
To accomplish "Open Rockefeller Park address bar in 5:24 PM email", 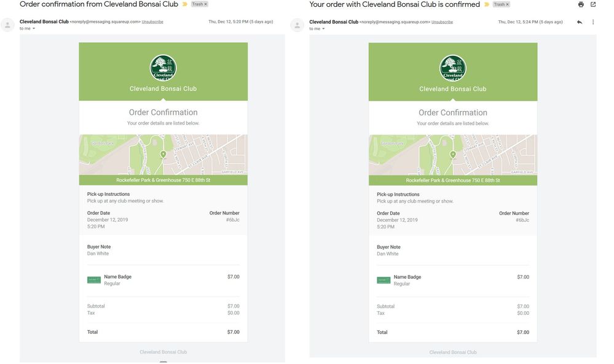I will [x=453, y=180].
